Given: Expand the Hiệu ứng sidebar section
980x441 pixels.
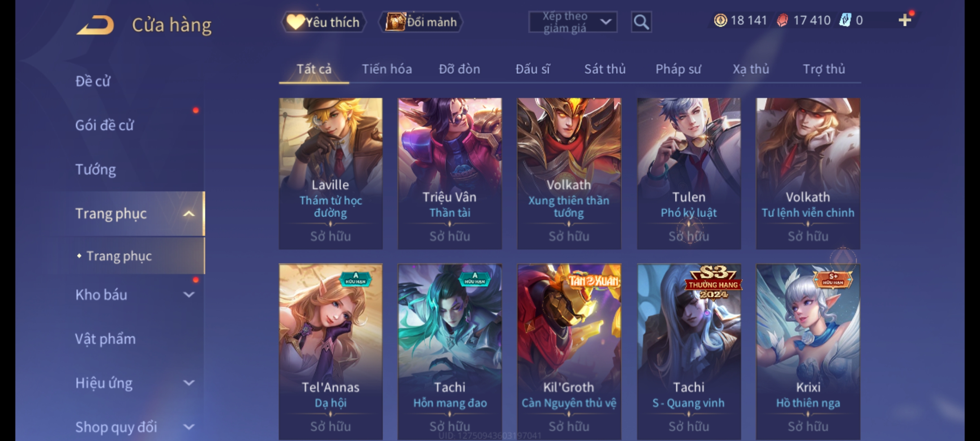Looking at the screenshot, I should (189, 383).
